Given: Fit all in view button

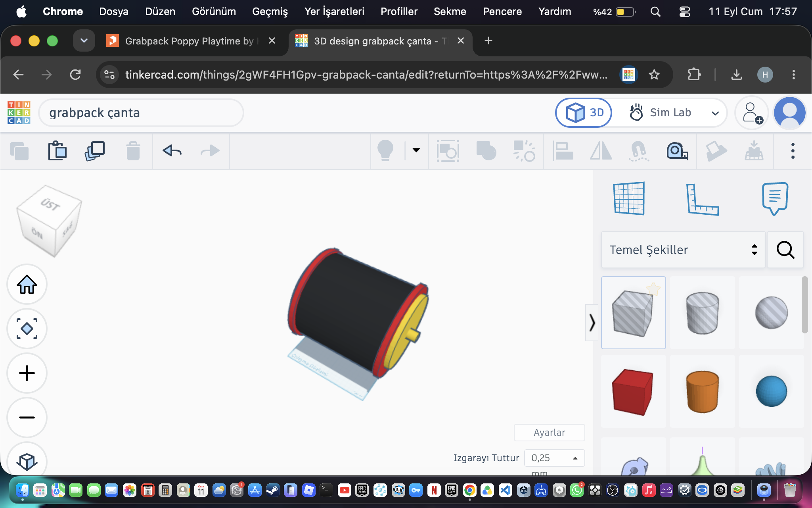Looking at the screenshot, I should [27, 329].
